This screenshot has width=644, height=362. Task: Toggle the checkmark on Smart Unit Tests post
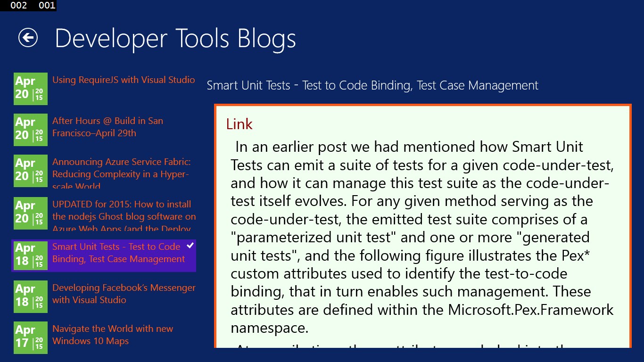tap(190, 246)
